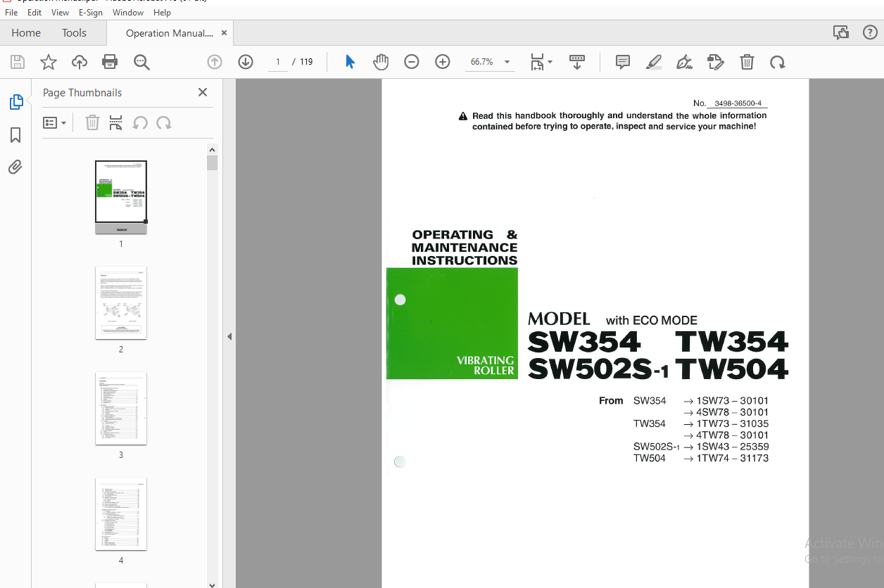Rotate thumbnail counterclockwise

click(140, 123)
